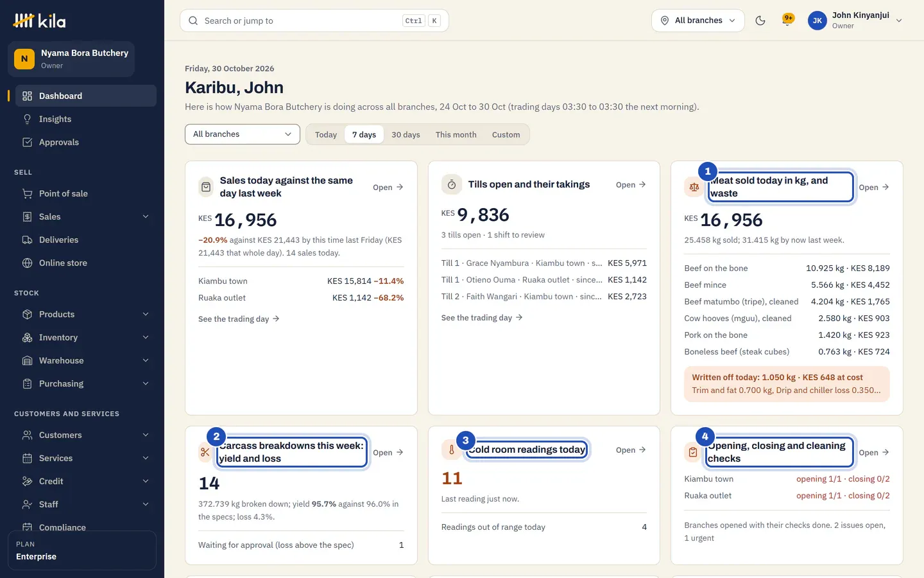
Task: Open notifications badge showing 9+
Action: pos(787,20)
